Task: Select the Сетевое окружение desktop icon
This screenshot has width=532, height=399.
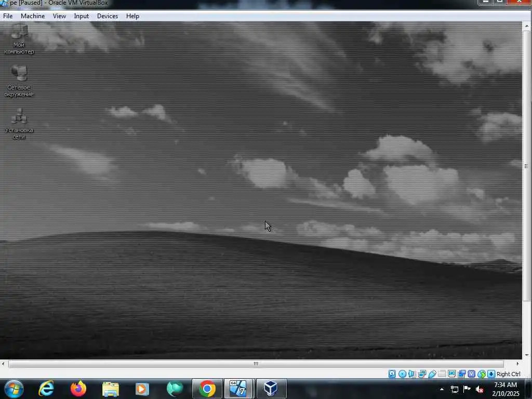Action: tap(19, 81)
